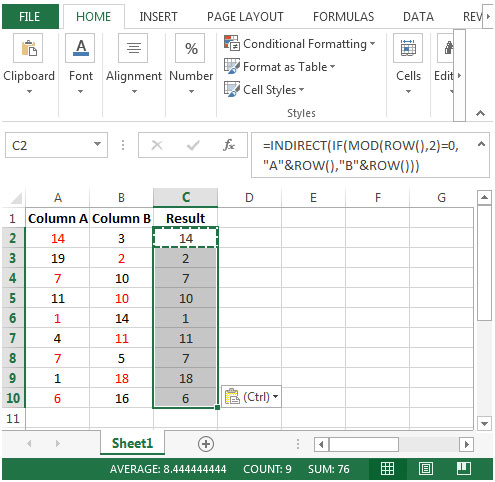The width and height of the screenshot is (495, 482).
Task: Select the HOME tab
Action: click(93, 17)
